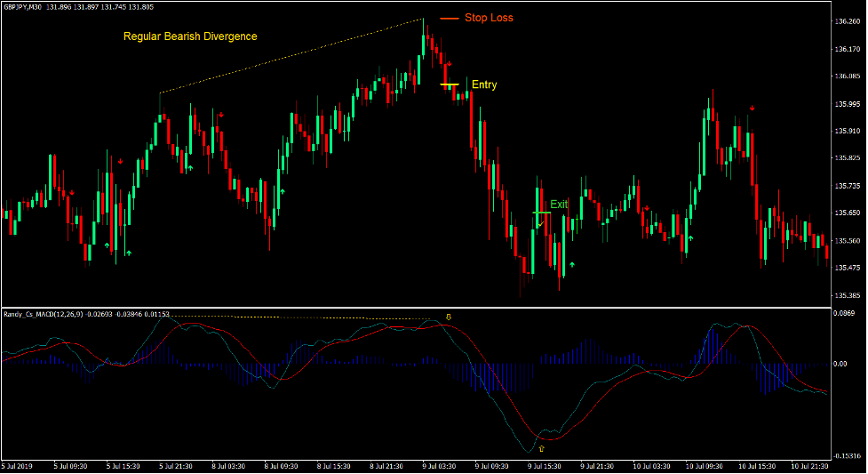Select the green Exit line marker
This screenshot has width=868, height=474.
[x=541, y=213]
